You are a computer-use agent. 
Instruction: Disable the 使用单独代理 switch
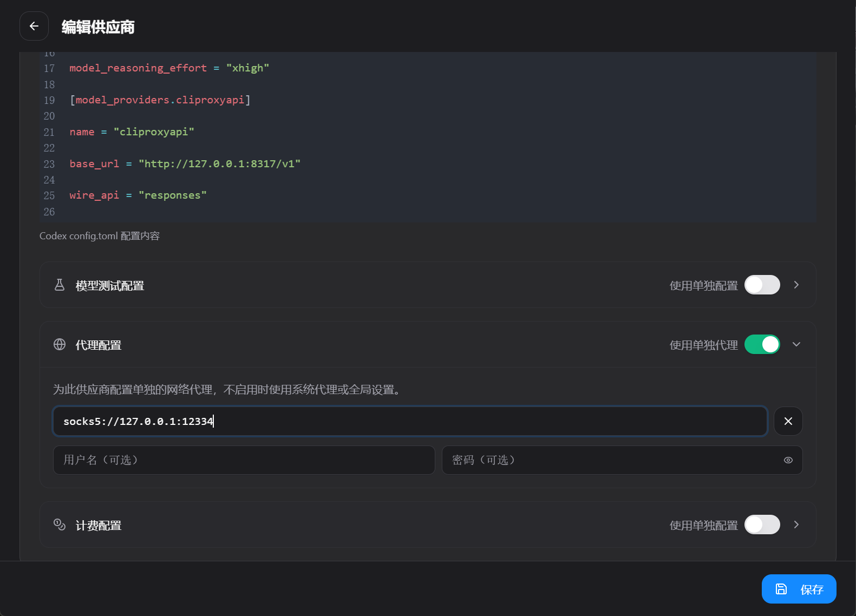[x=762, y=344]
